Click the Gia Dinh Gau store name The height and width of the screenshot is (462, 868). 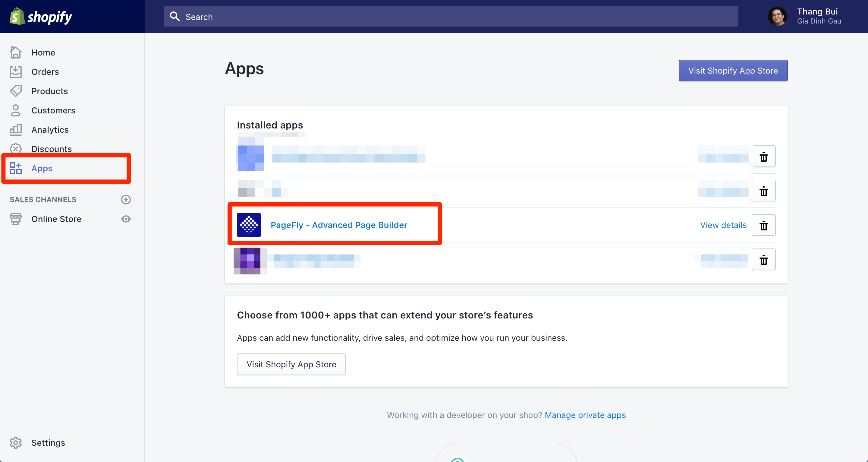coord(819,21)
